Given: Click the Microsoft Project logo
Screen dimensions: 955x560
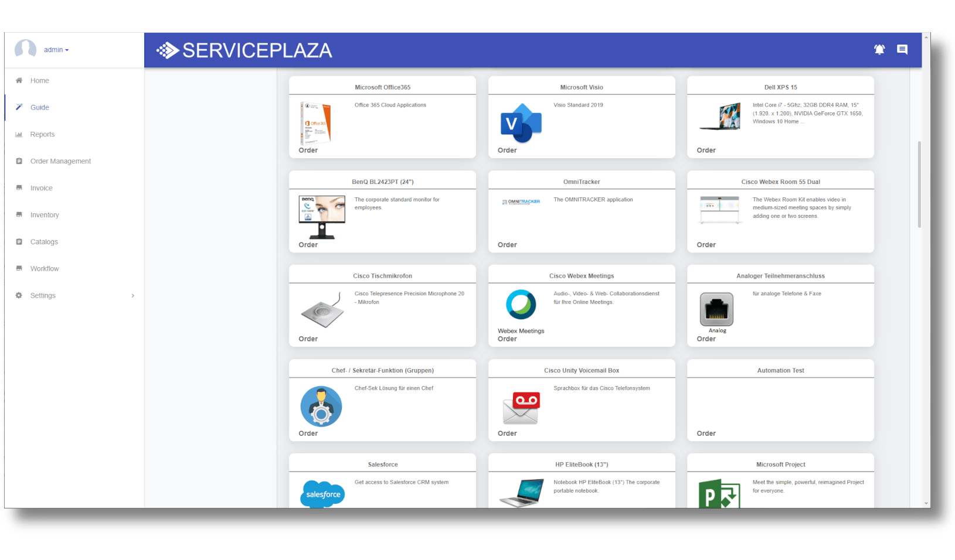Looking at the screenshot, I should coord(719,494).
